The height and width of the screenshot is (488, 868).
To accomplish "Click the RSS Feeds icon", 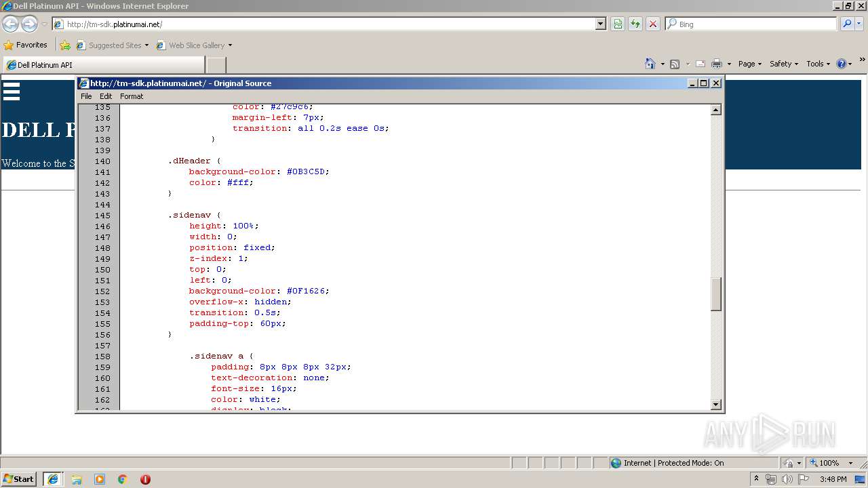I will [x=675, y=64].
